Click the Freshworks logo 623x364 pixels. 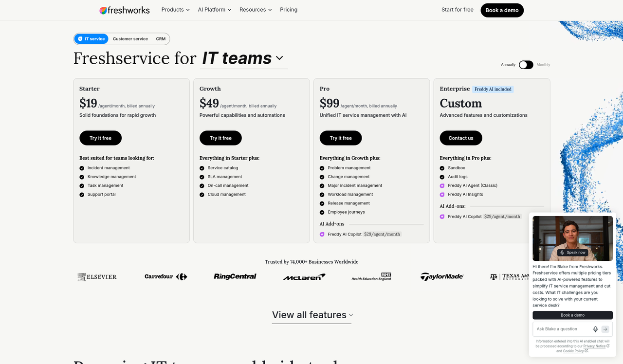coord(125,10)
